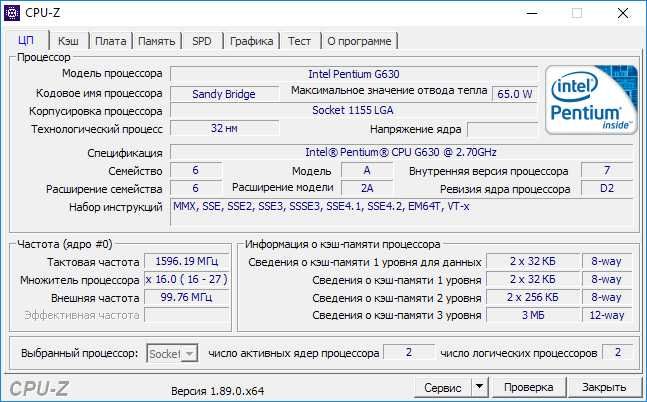Click the Sandy Bridge code name field

tap(224, 94)
